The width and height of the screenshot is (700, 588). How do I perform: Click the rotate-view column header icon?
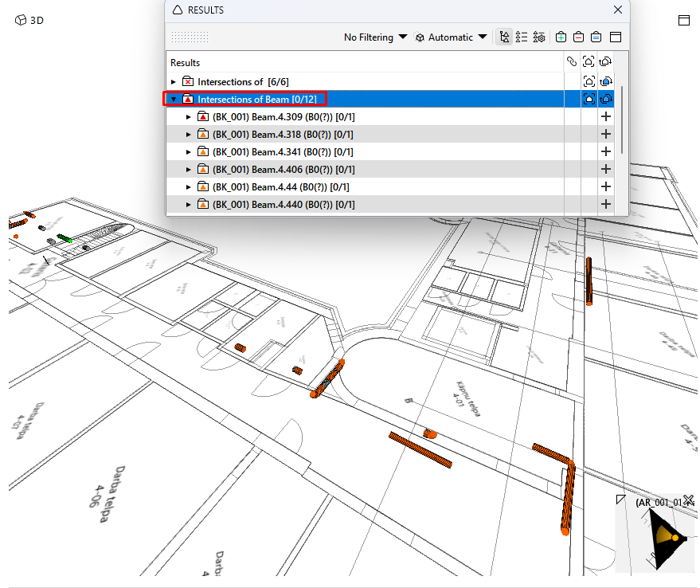(605, 61)
